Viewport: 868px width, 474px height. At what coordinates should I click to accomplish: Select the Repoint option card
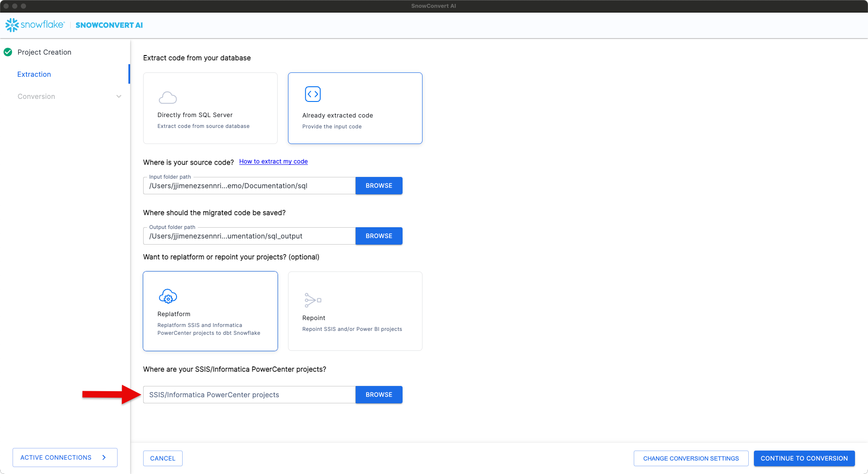tap(355, 311)
